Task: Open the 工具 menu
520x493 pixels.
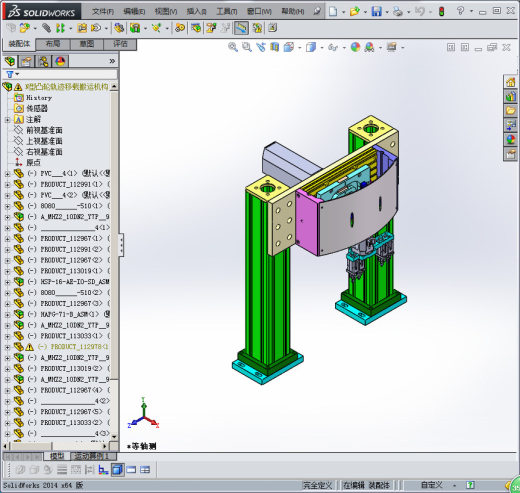Action: [x=227, y=12]
